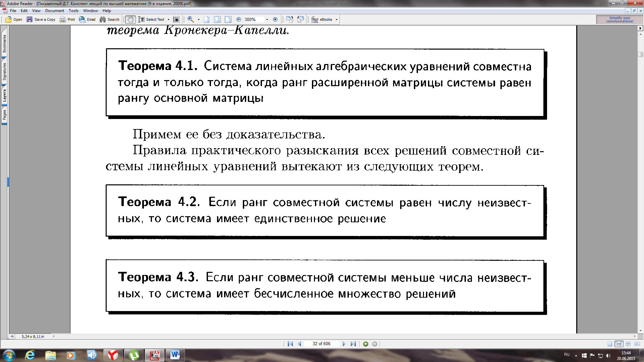Click the Fit Width view icon
The height and width of the screenshot is (362, 644).
coord(228,19)
